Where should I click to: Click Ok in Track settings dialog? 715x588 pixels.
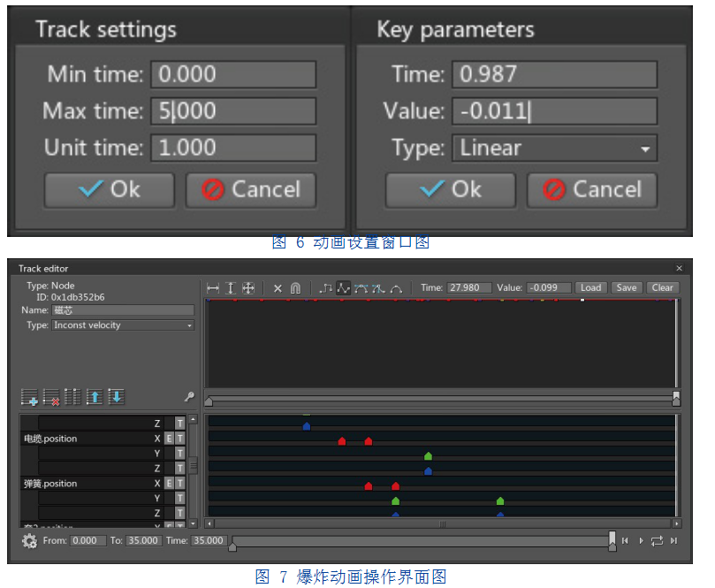tap(110, 190)
